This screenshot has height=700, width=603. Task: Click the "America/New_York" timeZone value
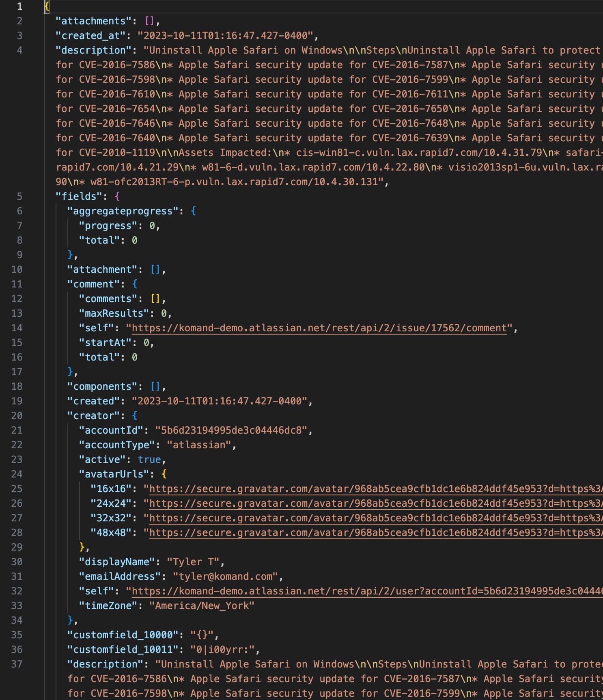click(x=202, y=606)
